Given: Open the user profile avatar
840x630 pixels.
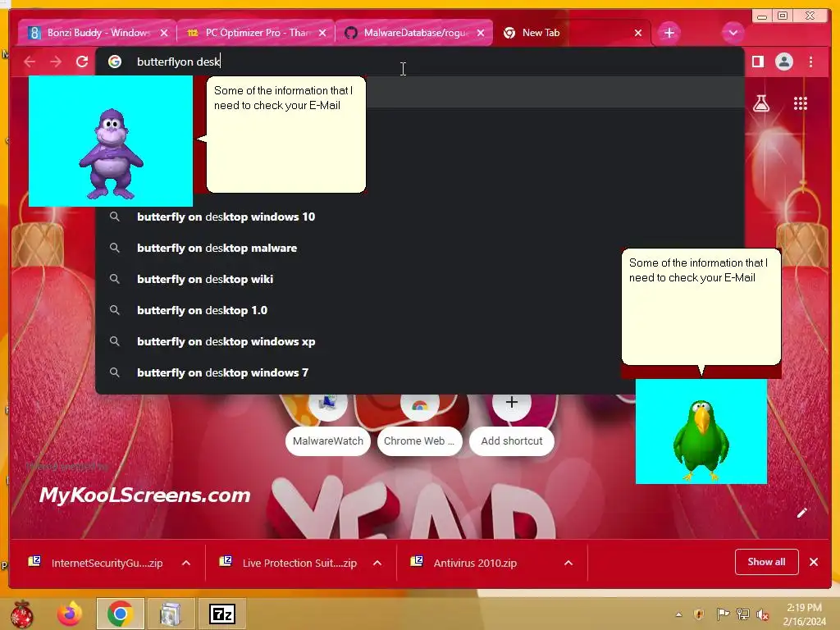Looking at the screenshot, I should [x=784, y=62].
